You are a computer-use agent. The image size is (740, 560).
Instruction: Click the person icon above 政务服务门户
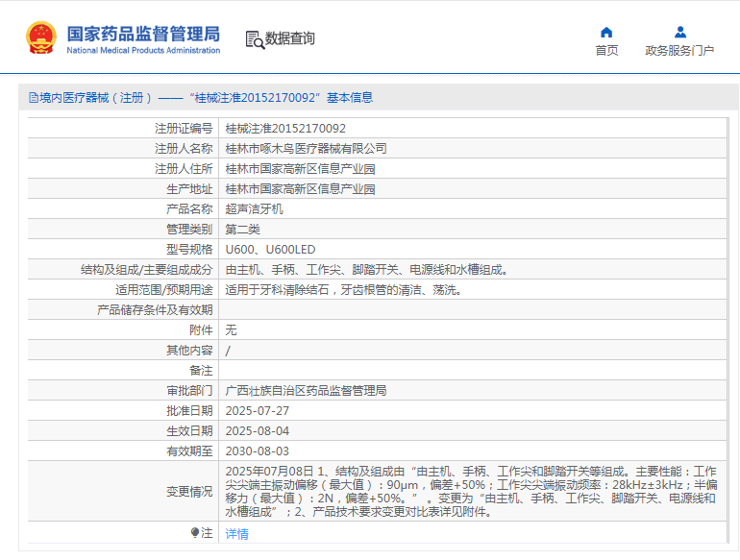(x=679, y=32)
